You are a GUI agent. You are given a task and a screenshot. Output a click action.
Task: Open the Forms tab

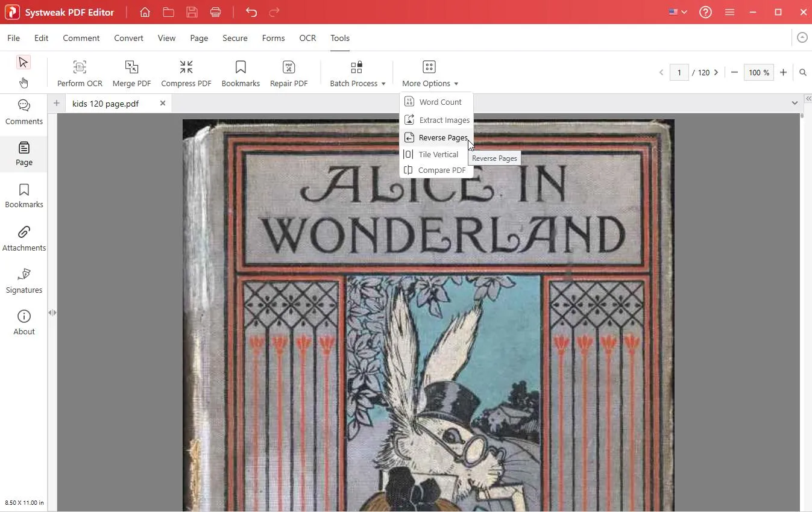[x=273, y=38]
